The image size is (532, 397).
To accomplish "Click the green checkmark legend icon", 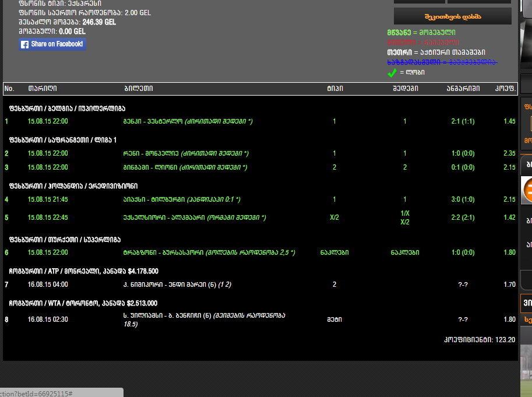I will 392,72.
